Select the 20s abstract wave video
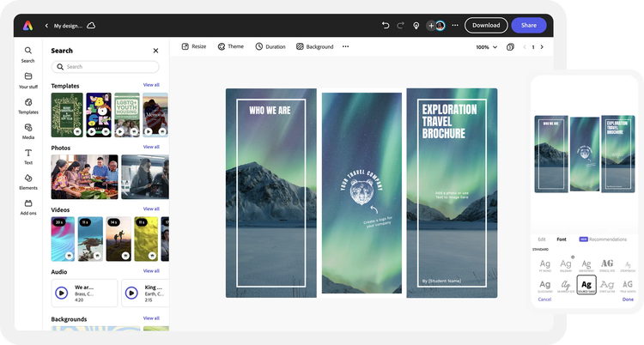This screenshot has width=644, height=345. click(63, 239)
